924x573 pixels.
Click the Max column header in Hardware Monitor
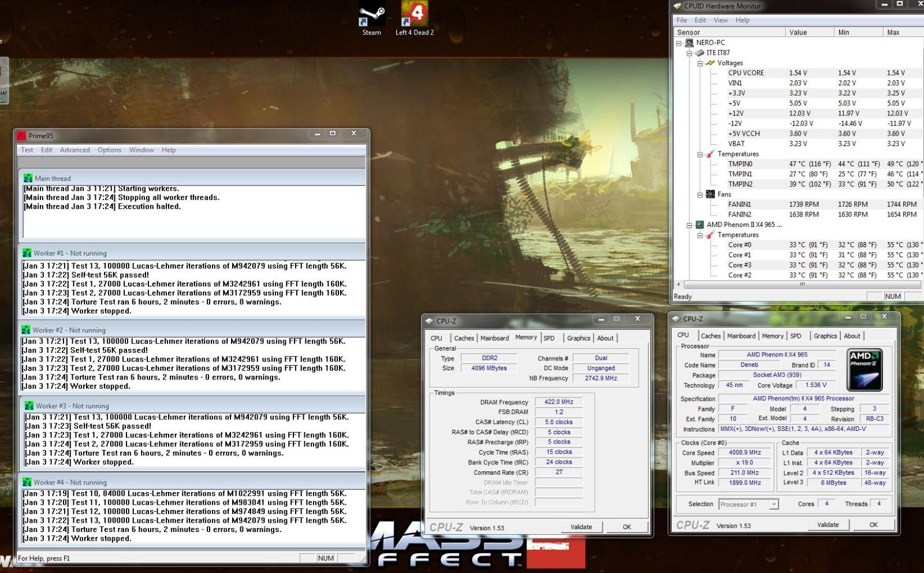click(x=903, y=32)
